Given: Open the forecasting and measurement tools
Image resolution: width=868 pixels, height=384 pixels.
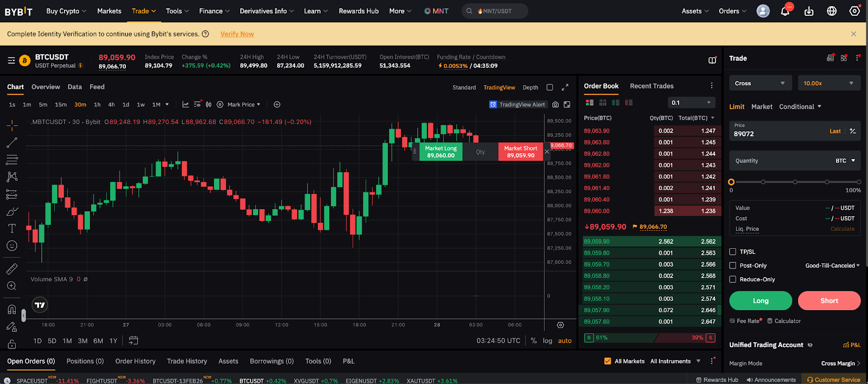Looking at the screenshot, I should pos(12,194).
